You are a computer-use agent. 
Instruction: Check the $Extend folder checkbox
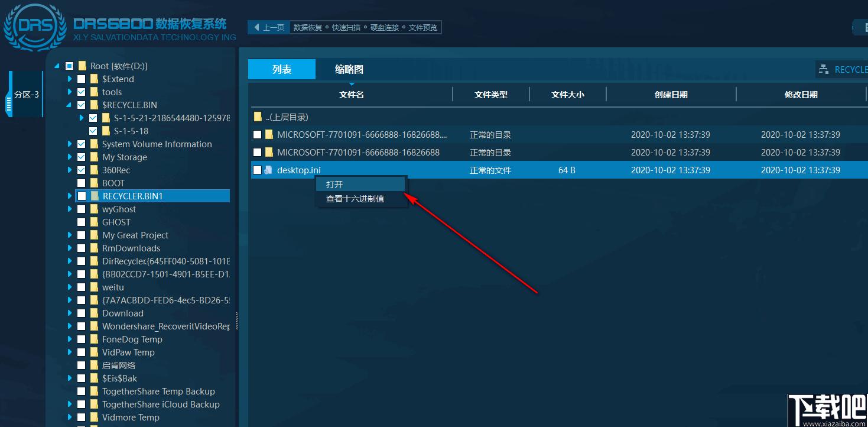point(82,79)
